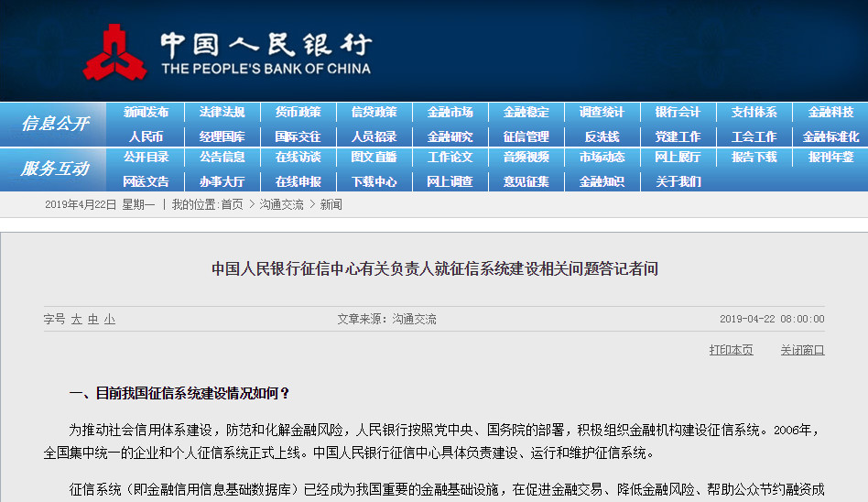
Task: Set font size to 大
Action: [x=76, y=319]
